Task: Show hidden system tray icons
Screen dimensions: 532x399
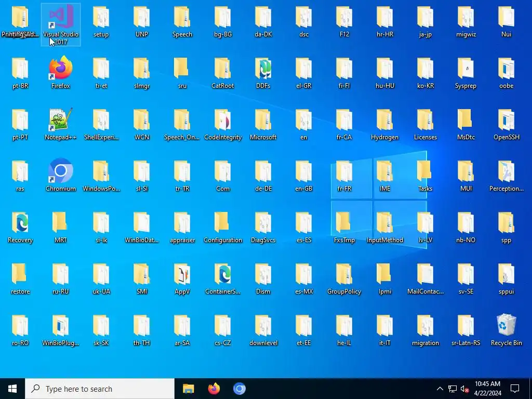Action: point(440,389)
